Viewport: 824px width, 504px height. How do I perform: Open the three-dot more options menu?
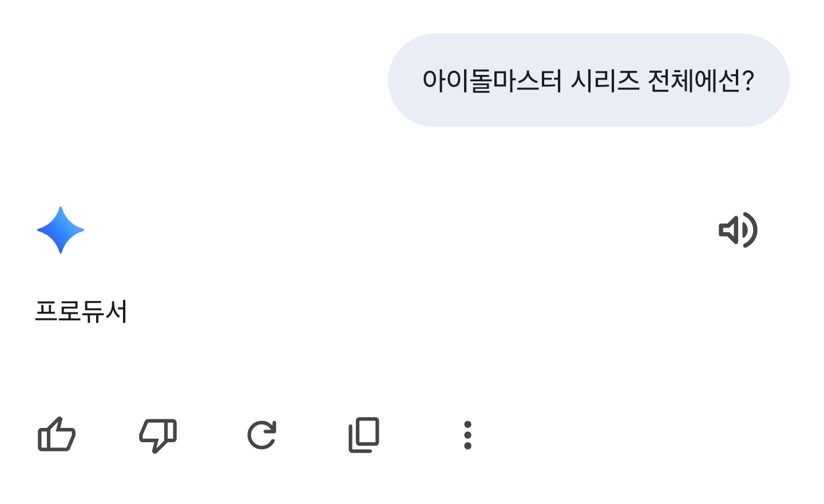point(468,435)
